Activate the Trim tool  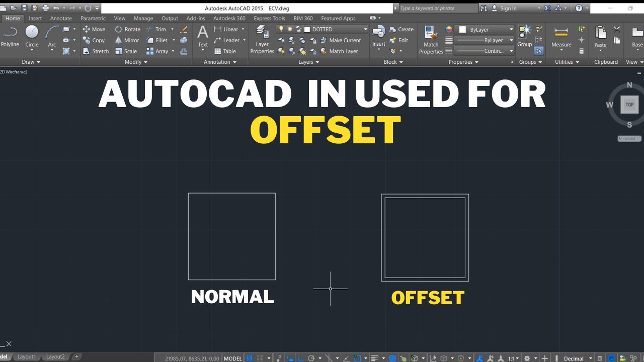(156, 29)
